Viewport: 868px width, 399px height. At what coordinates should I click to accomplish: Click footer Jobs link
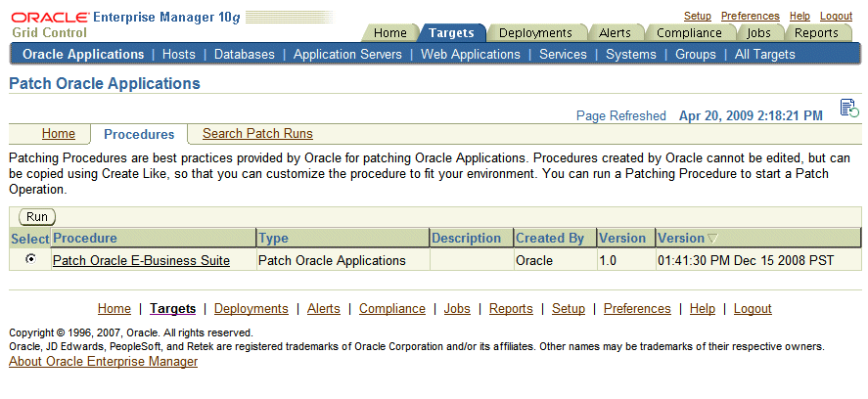[457, 308]
